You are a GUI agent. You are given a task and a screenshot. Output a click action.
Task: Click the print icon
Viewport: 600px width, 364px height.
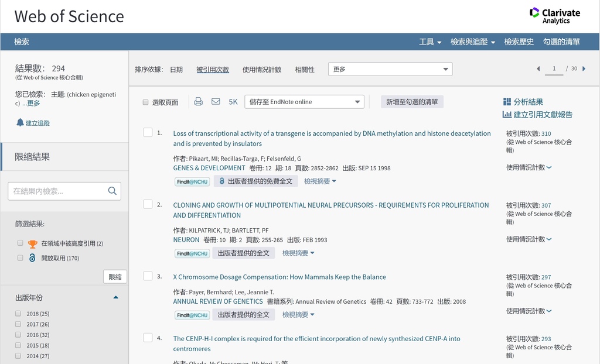(198, 102)
